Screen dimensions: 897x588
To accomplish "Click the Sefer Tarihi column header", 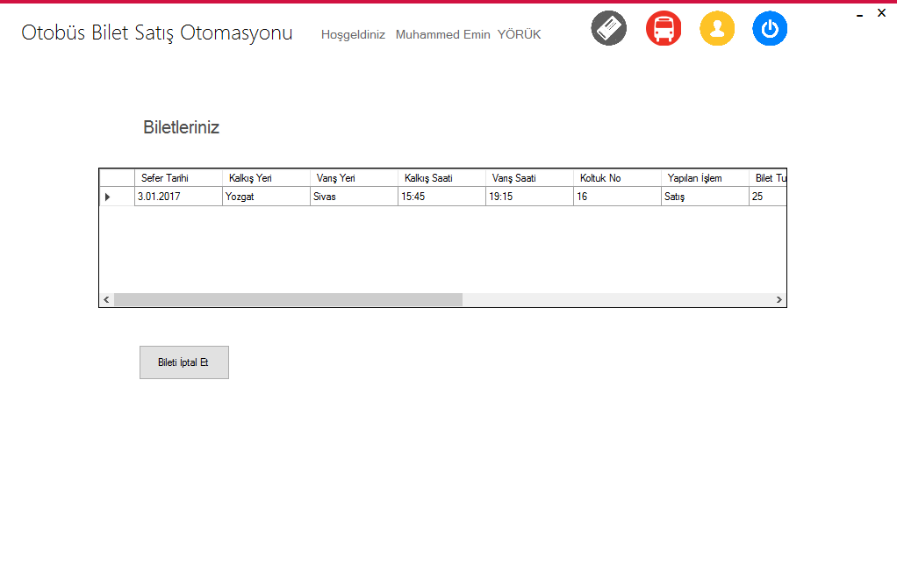I will [178, 178].
